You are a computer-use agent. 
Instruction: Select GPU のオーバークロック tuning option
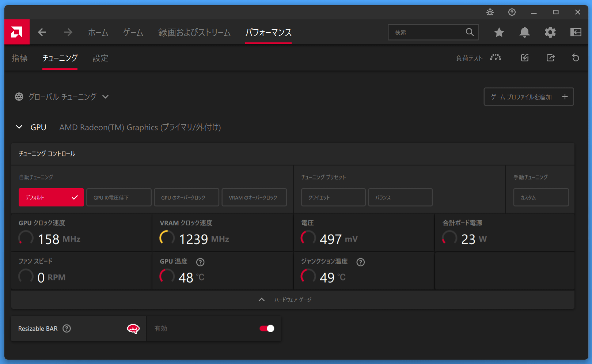tap(186, 197)
